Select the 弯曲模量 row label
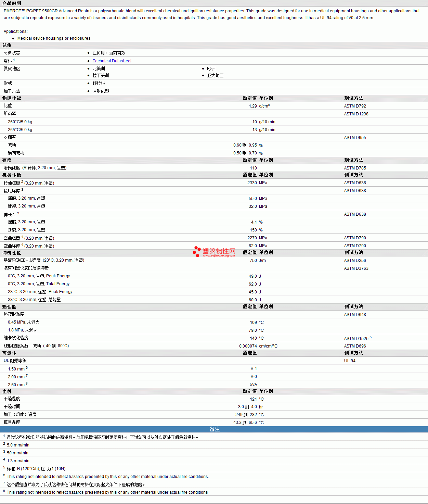 (x=29, y=238)
